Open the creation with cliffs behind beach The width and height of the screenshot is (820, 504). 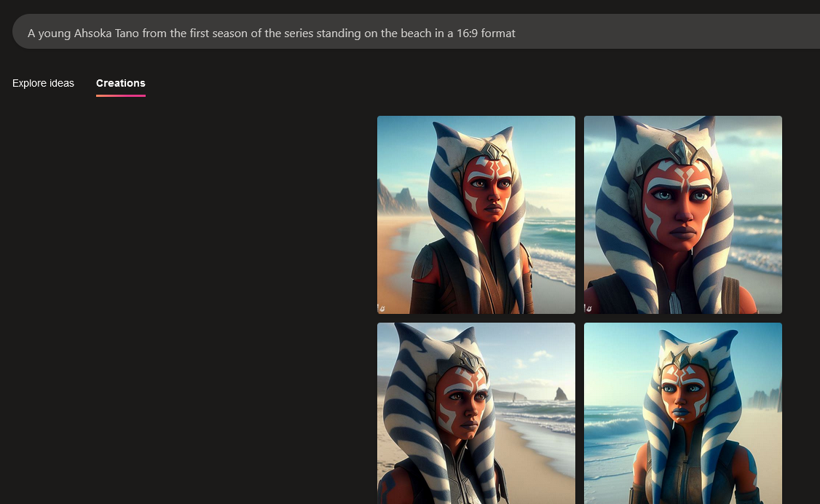476,215
